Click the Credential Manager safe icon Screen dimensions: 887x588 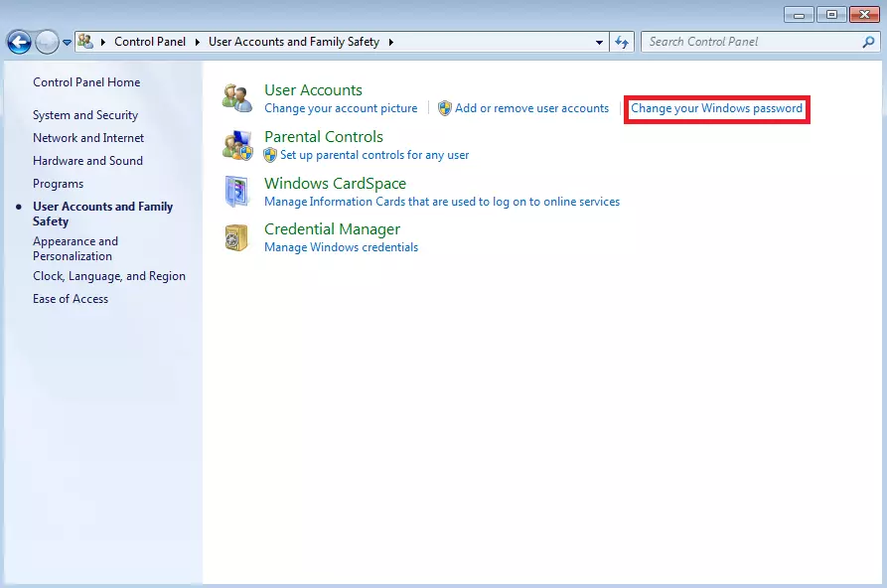(x=236, y=237)
